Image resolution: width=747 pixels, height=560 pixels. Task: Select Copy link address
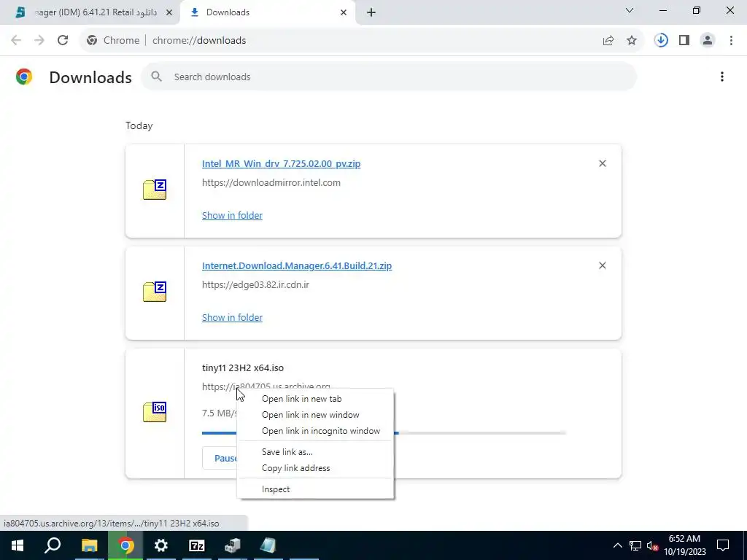pyautogui.click(x=315, y=468)
